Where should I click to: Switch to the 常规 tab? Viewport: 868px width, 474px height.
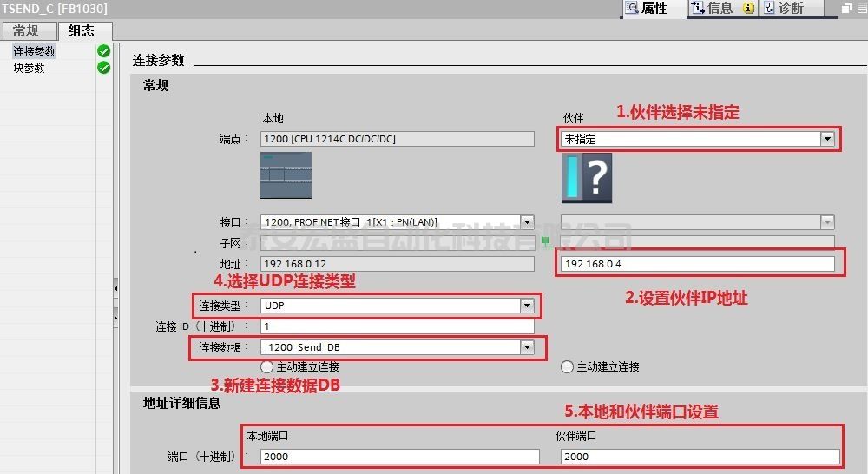pos(25,30)
